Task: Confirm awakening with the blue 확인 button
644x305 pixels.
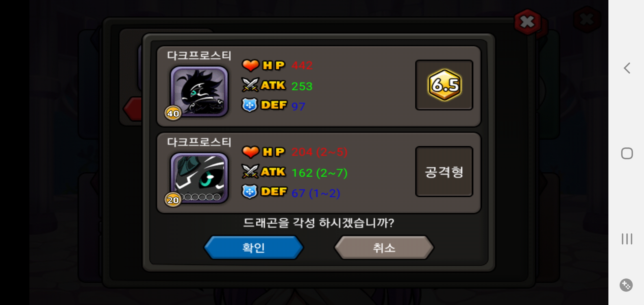Action: (254, 248)
